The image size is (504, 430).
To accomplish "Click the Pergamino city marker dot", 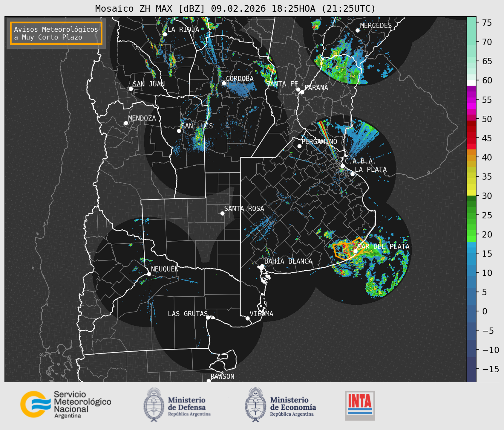I will pos(299,146).
